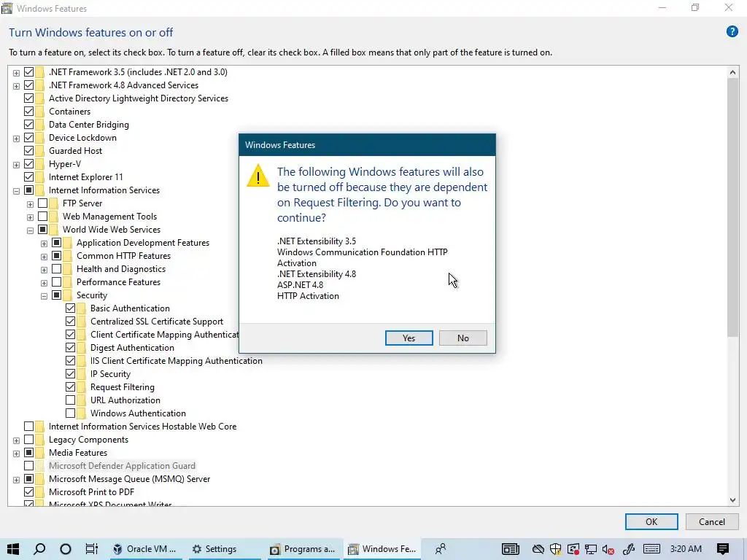
Task: Select Microsoft Defender Application Guard row
Action: [x=122, y=466]
